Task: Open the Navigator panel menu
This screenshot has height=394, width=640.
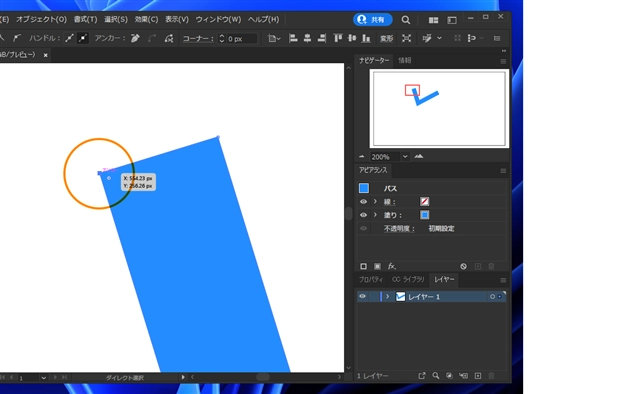Action: [x=503, y=61]
